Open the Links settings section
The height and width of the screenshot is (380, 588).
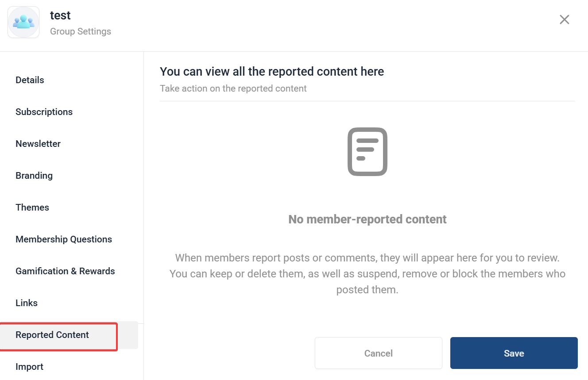click(x=27, y=303)
